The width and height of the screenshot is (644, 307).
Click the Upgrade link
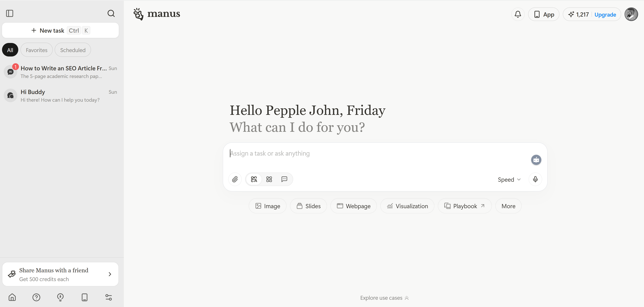(605, 15)
